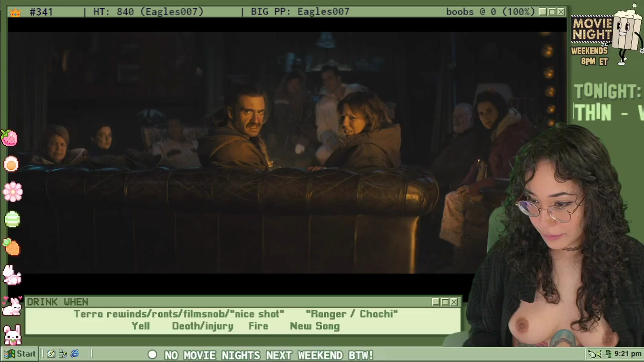Open the network computers quick launch icon
Viewport: 644px width, 362px height.
63,354
